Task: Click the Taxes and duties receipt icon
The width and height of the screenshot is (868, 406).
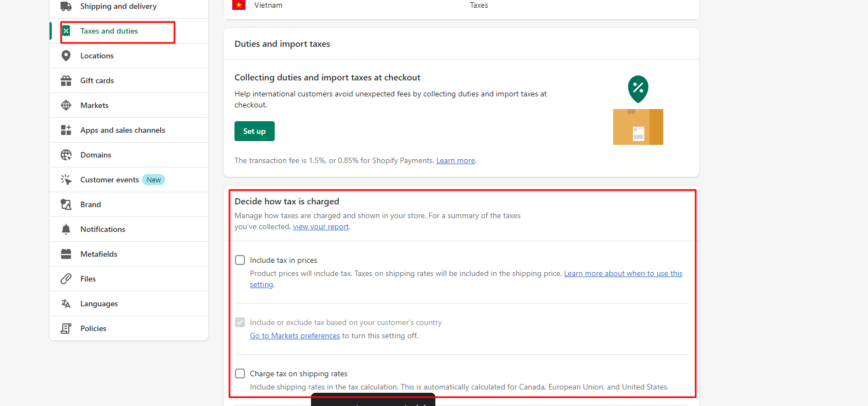Action: [x=66, y=31]
